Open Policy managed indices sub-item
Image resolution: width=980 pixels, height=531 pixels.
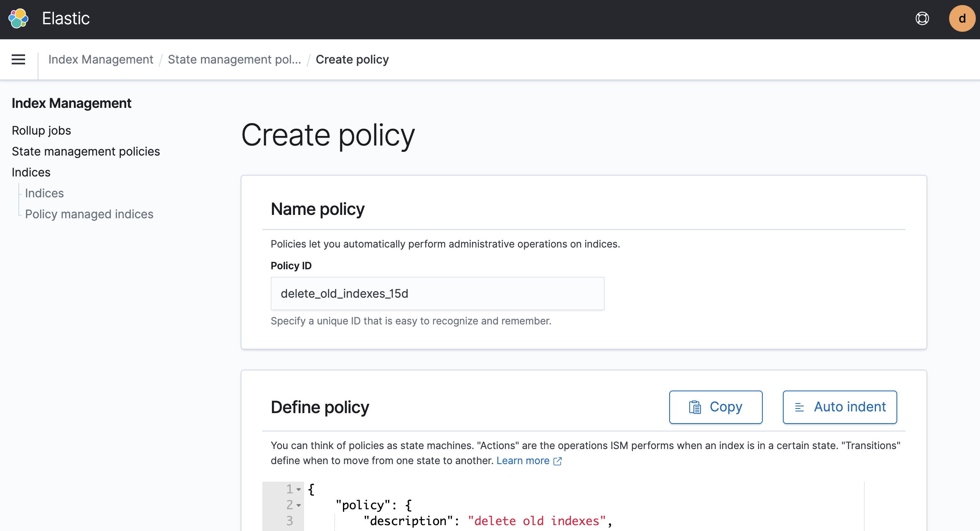coord(89,214)
